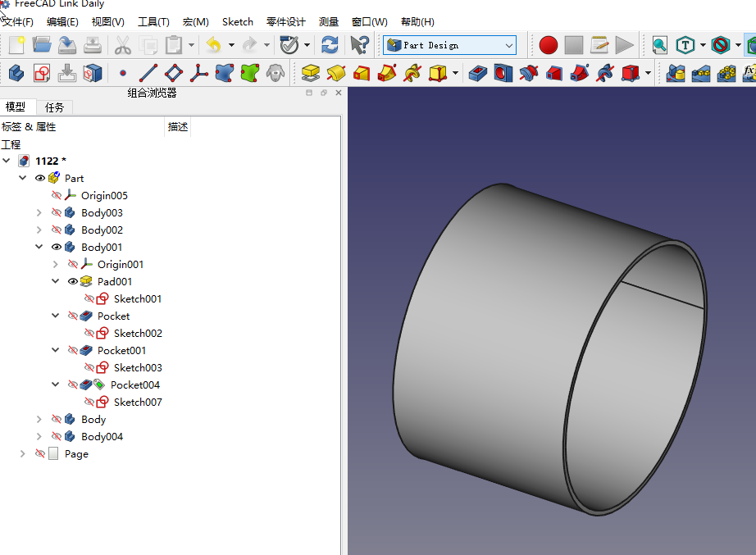Click the green Sub-Shape Binder icon
Viewport: 756px width, 555px height.
(x=250, y=73)
